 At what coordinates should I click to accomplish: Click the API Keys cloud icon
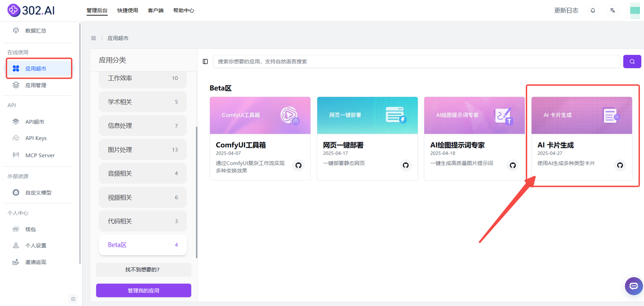pyautogui.click(x=16, y=138)
